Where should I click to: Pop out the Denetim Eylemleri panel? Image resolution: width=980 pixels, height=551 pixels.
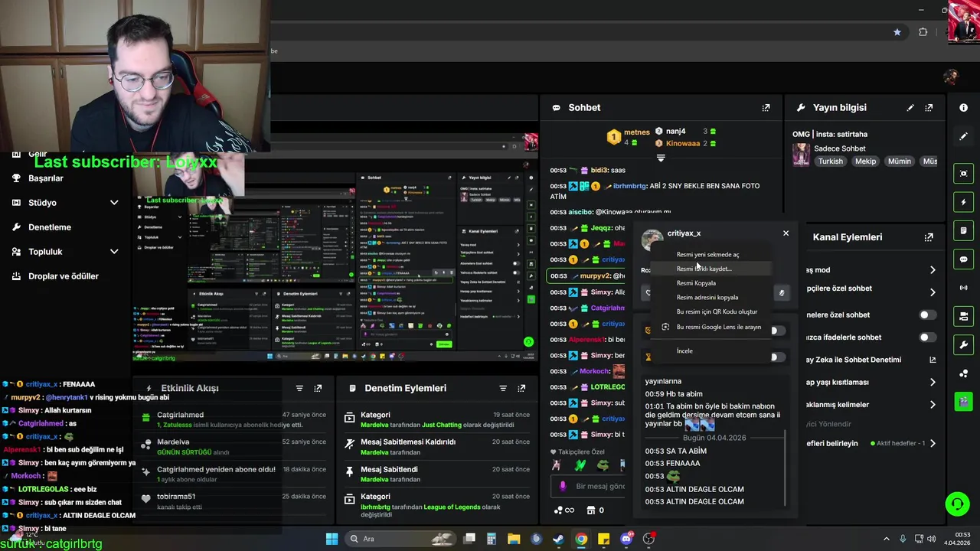point(521,388)
